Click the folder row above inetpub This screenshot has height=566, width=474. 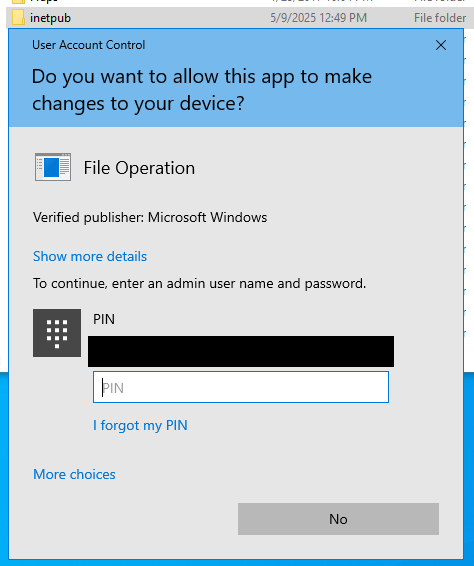[x=237, y=2]
